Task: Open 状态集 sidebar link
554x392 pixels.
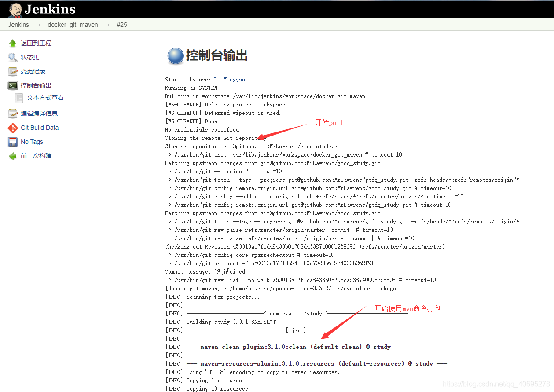Action: (x=30, y=57)
